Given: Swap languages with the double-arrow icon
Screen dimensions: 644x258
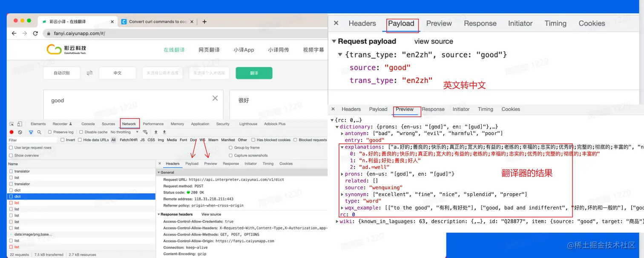Looking at the screenshot, I should pyautogui.click(x=89, y=73).
